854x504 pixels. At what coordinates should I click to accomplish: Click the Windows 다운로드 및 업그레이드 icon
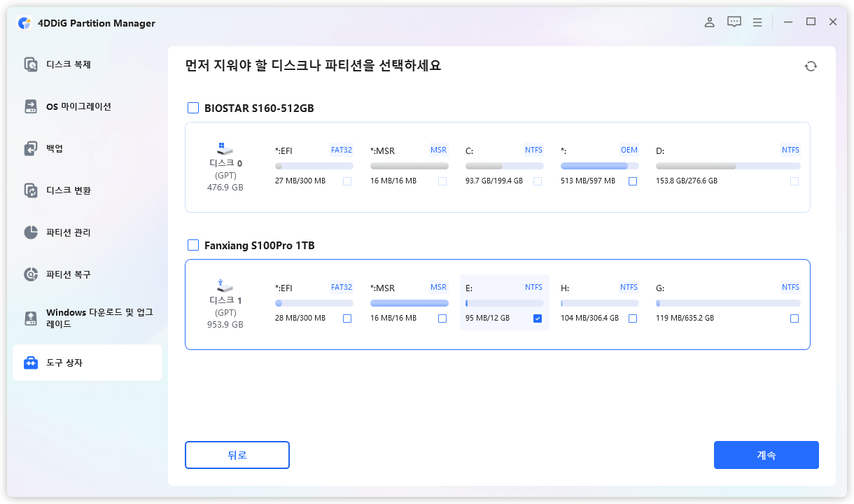pyautogui.click(x=31, y=318)
